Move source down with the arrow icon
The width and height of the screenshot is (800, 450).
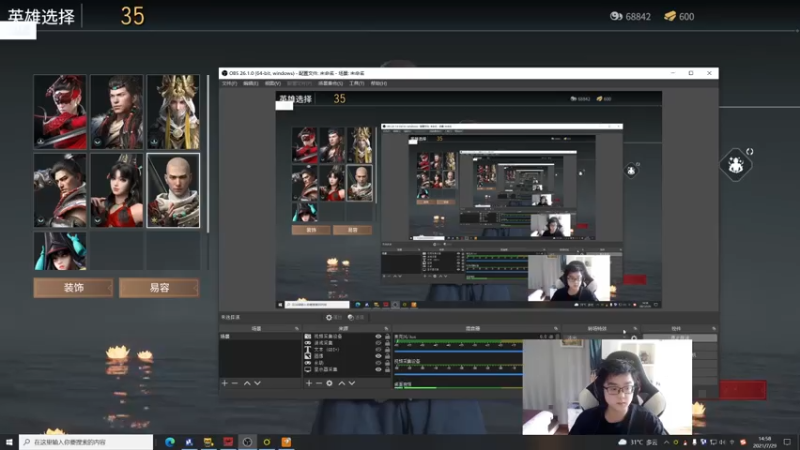point(352,383)
